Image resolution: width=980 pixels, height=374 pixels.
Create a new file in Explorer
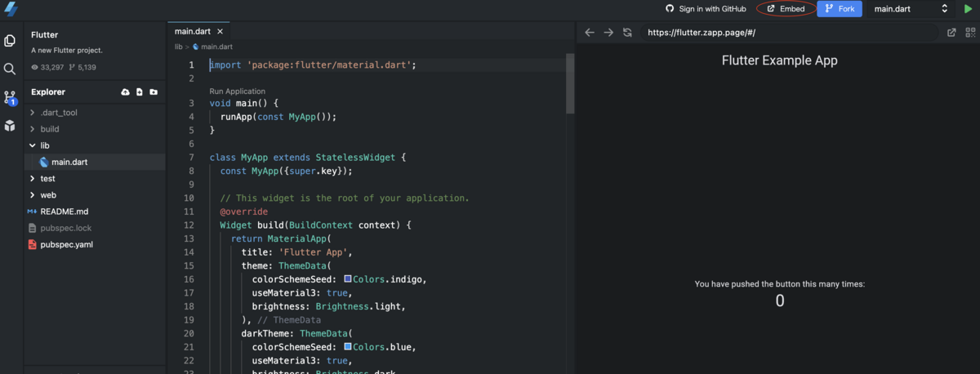point(140,92)
